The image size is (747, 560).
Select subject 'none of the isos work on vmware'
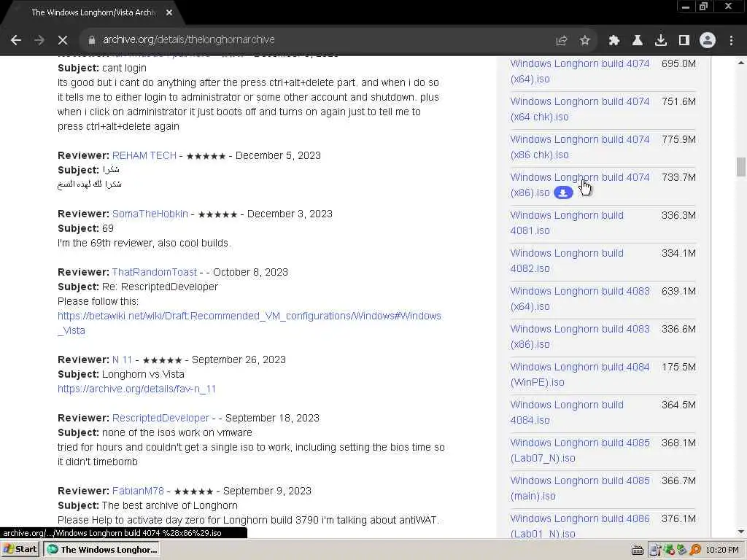coord(177,433)
